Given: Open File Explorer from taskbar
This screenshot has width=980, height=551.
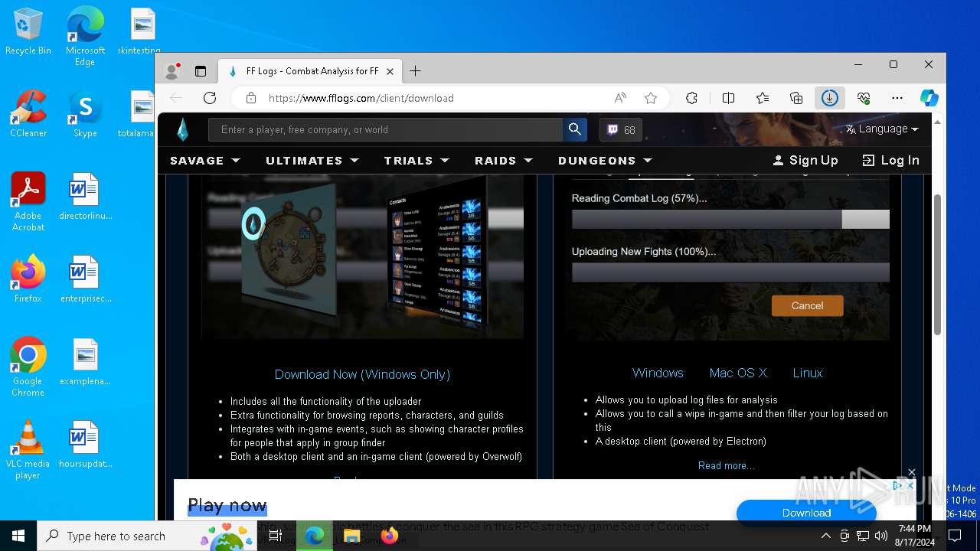Looking at the screenshot, I should [x=351, y=536].
